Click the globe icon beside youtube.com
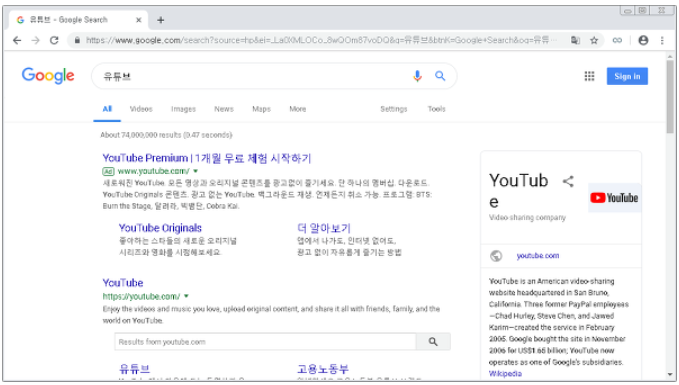Image resolution: width=679 pixels, height=385 pixels. click(x=496, y=256)
